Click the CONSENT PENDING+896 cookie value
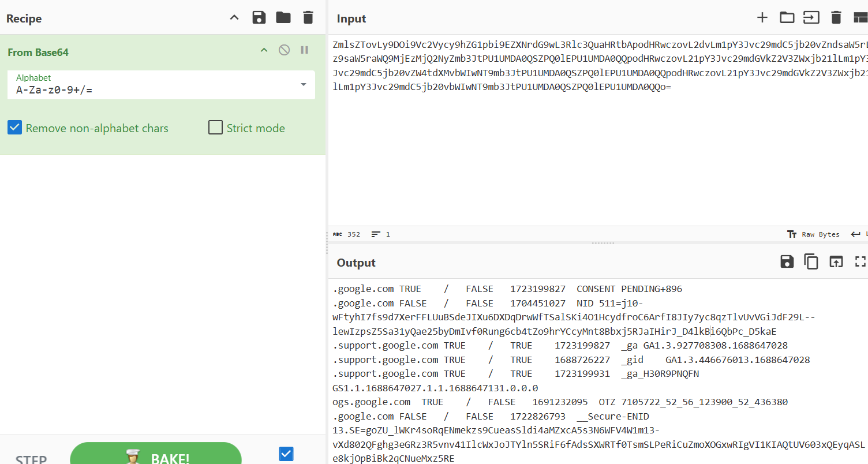The height and width of the screenshot is (464, 868). (x=630, y=289)
